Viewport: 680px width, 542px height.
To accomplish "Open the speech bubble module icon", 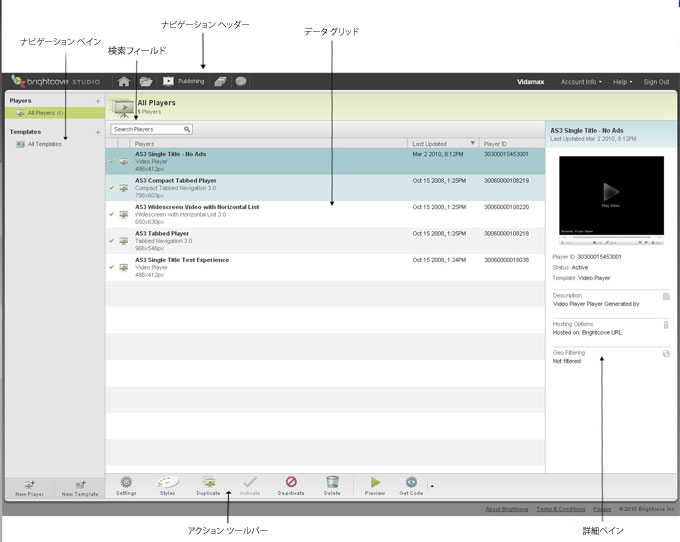I will pyautogui.click(x=241, y=81).
